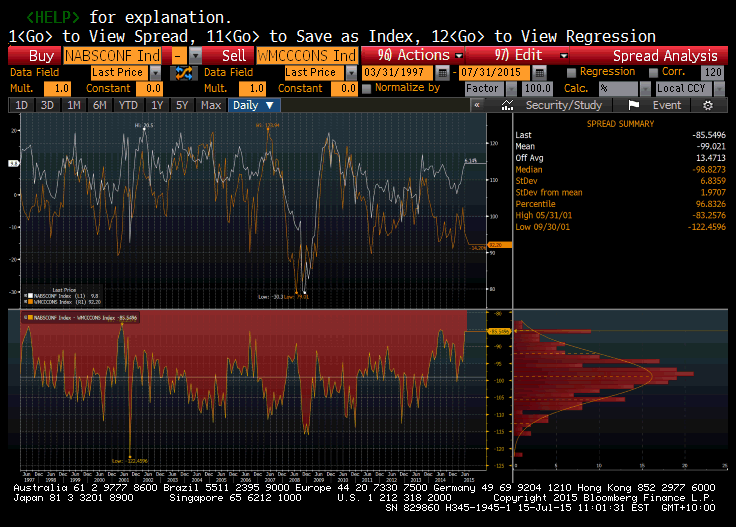Open the start date calendar picker

443,73
